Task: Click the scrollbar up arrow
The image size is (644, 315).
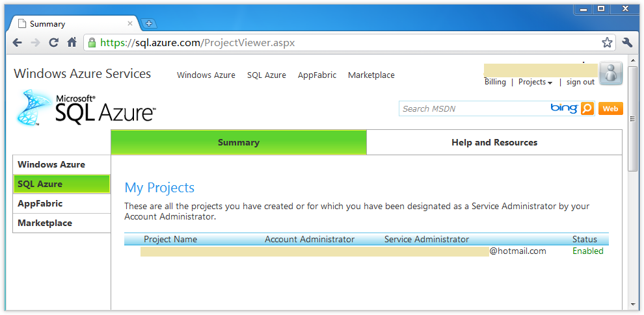Action: tap(632, 60)
